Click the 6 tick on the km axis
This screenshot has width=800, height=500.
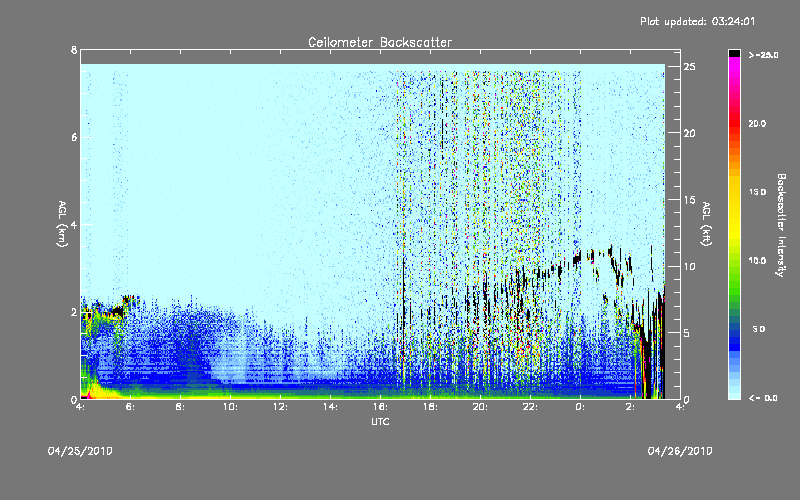(x=74, y=137)
